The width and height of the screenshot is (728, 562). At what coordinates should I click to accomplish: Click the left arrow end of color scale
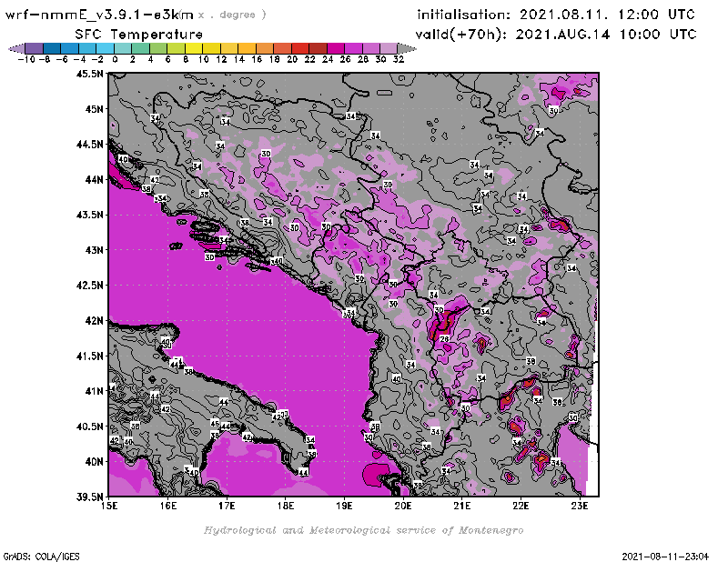pyautogui.click(x=15, y=48)
